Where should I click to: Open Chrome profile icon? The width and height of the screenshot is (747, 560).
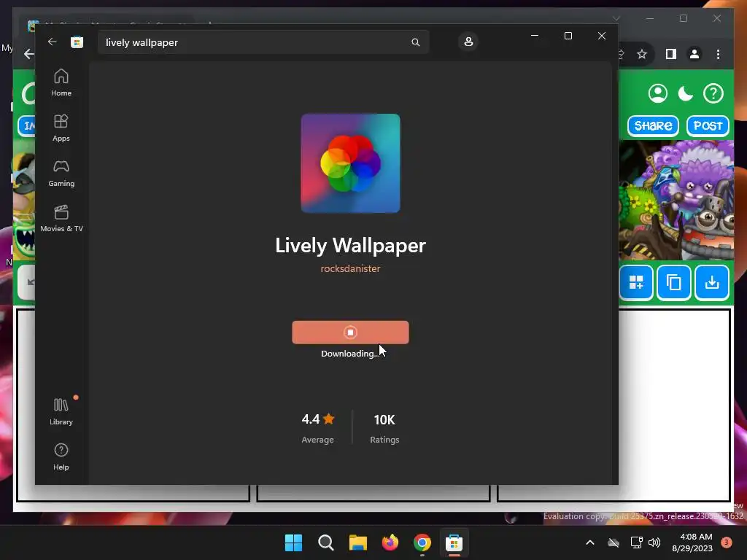point(694,54)
